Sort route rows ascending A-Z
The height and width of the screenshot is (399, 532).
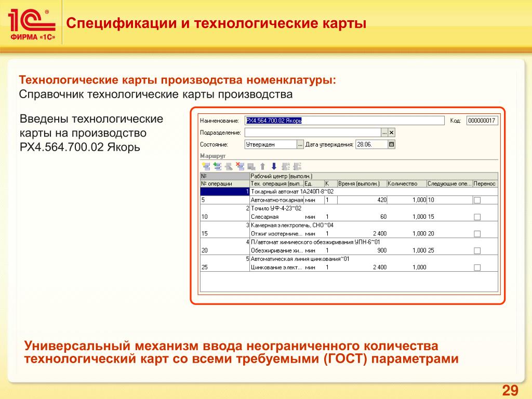pyautogui.click(x=286, y=166)
